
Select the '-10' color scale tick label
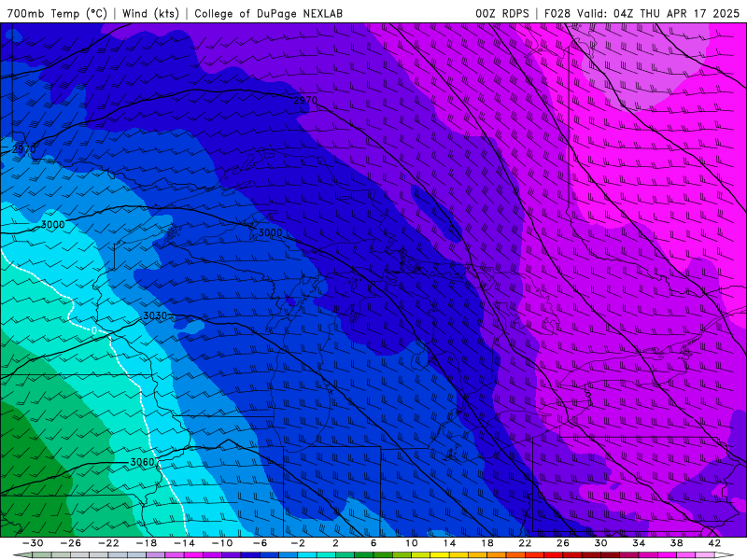[x=222, y=543]
